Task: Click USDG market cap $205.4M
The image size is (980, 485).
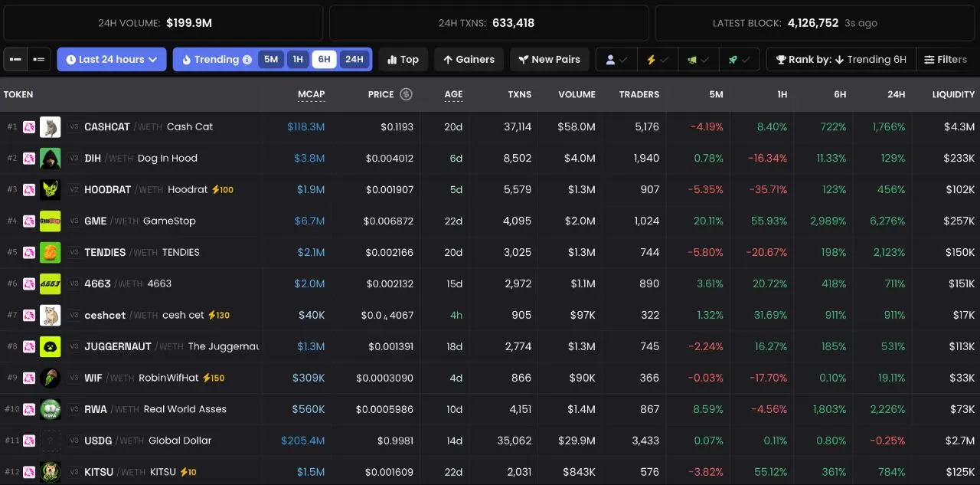Action: point(303,441)
